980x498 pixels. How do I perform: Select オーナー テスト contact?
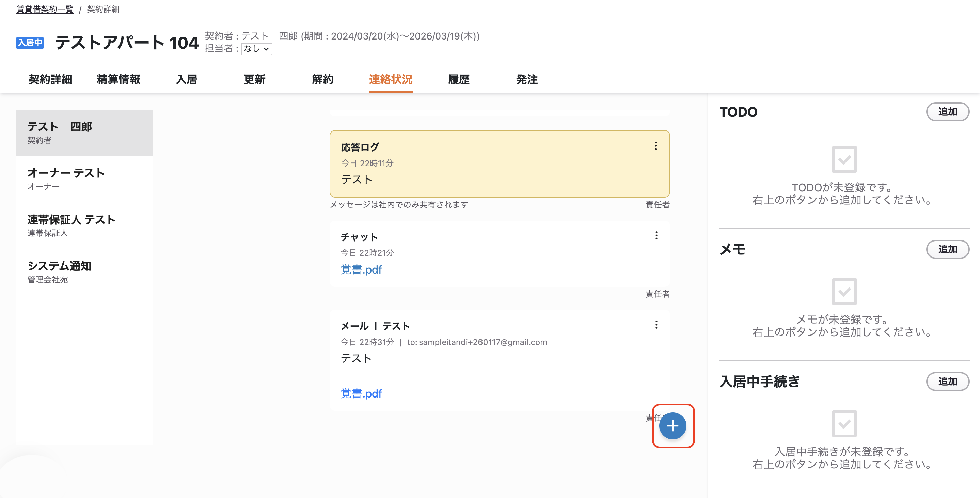84,179
